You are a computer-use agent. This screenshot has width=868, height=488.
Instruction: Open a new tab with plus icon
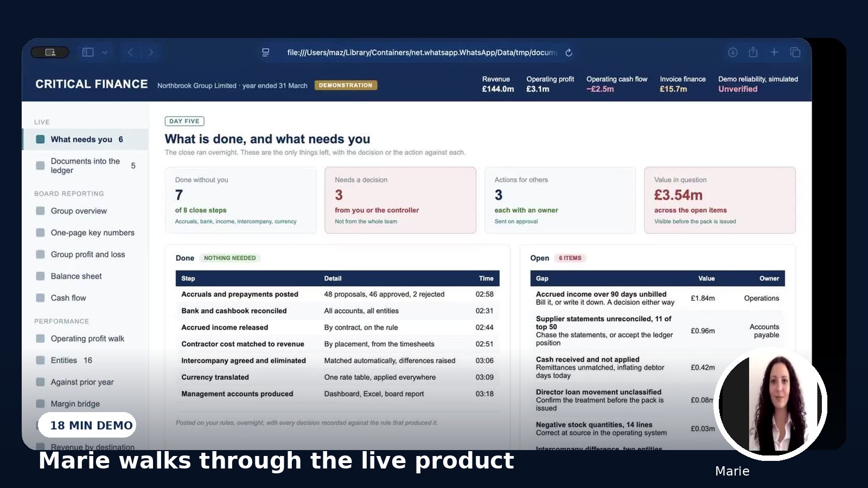click(774, 52)
